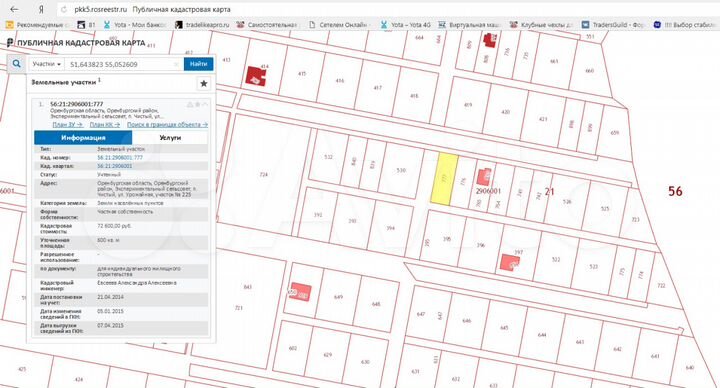720x388 pixels.
Task: Clear the search field with the X icon
Action: click(x=176, y=64)
